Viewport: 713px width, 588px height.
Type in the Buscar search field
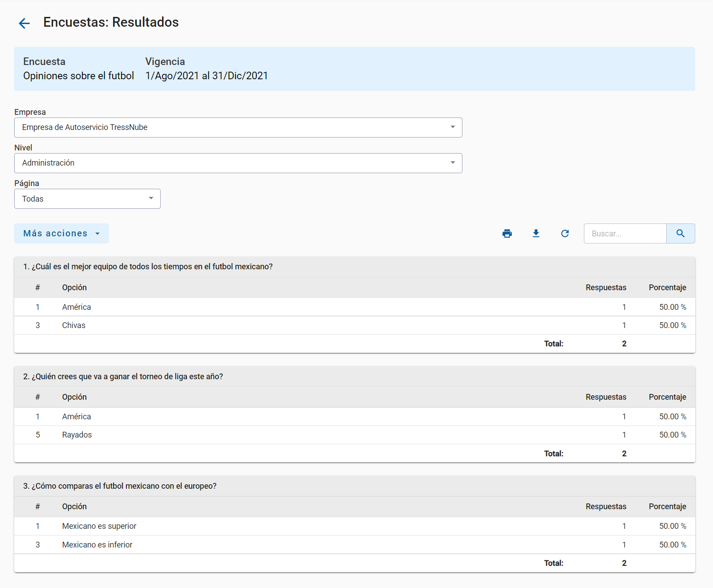point(625,234)
